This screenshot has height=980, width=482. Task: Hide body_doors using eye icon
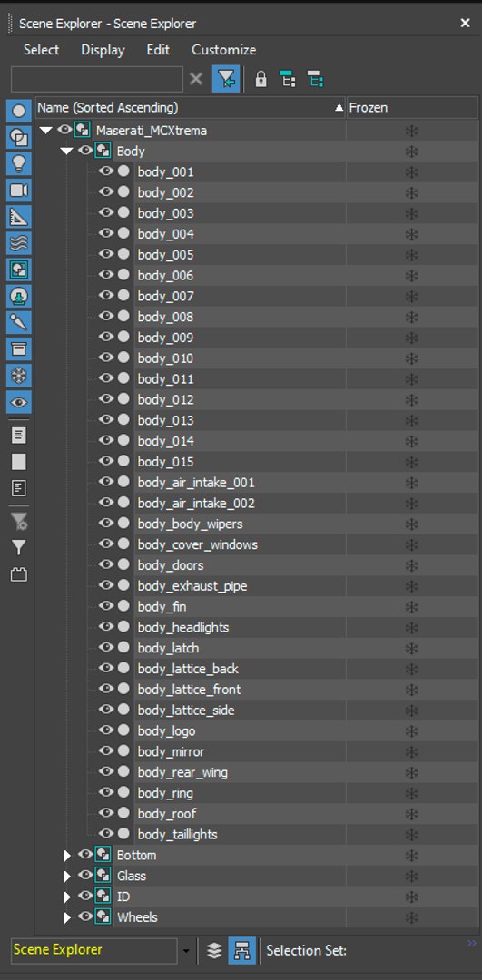[x=106, y=564]
